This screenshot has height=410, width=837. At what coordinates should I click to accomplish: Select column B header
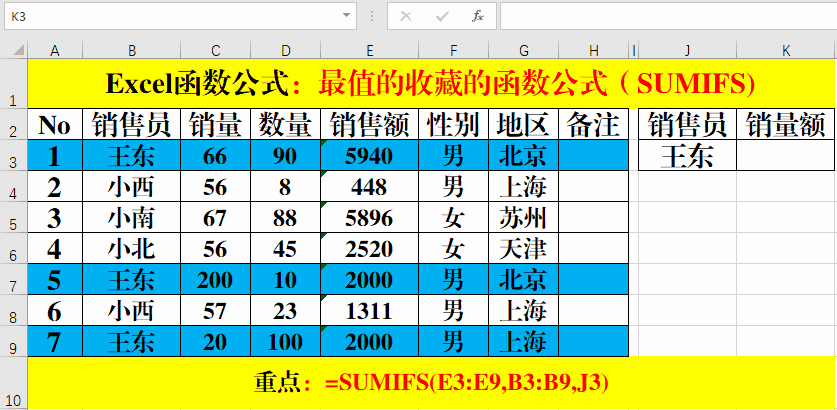coord(132,50)
